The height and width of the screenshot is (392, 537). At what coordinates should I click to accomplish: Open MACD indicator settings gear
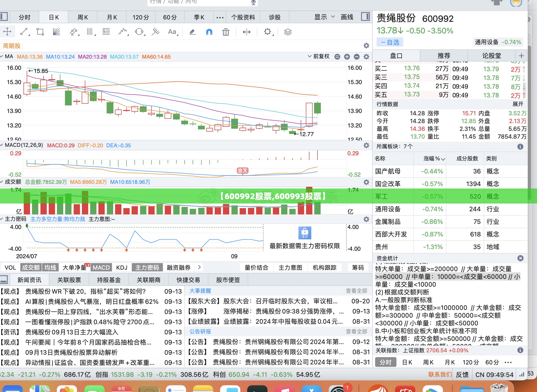point(366,145)
